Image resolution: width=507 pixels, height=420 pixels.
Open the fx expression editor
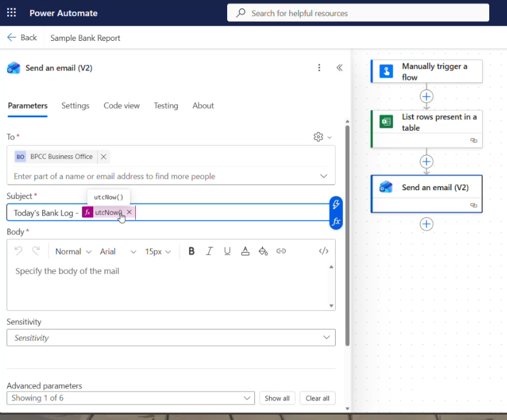click(x=336, y=222)
